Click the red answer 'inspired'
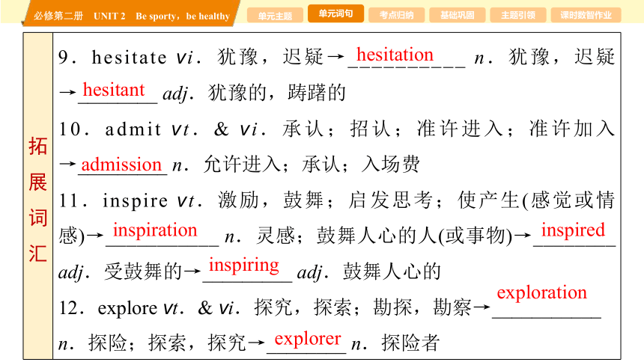 (x=573, y=230)
